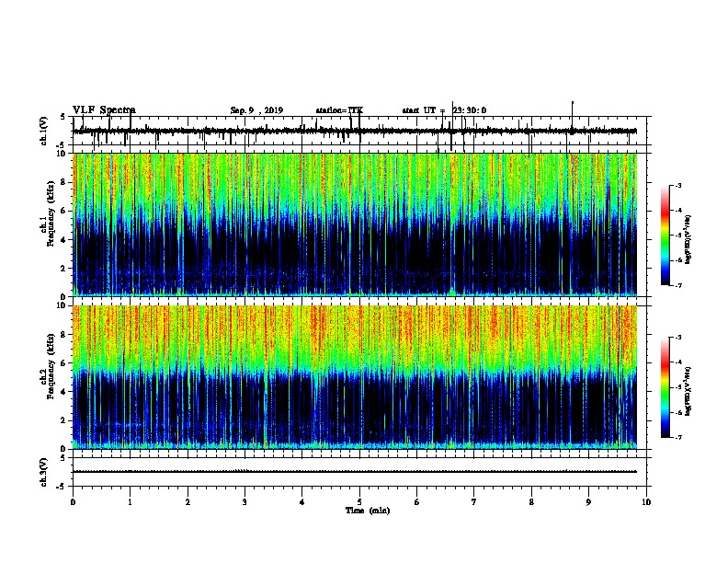Click the ch.1 spectrogram color scale bar

pos(665,236)
